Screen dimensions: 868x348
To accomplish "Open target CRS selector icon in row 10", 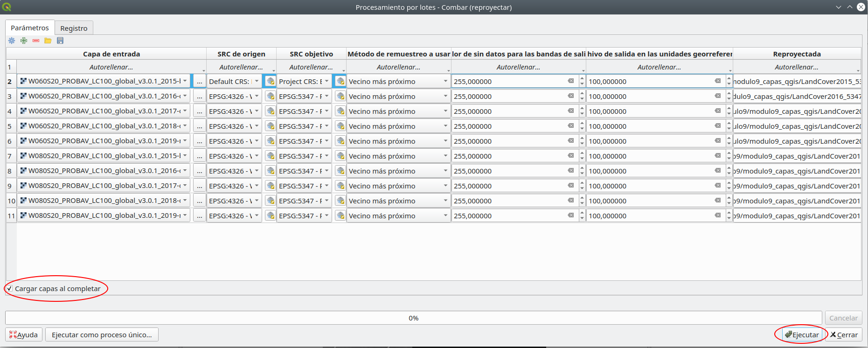I will tap(340, 201).
